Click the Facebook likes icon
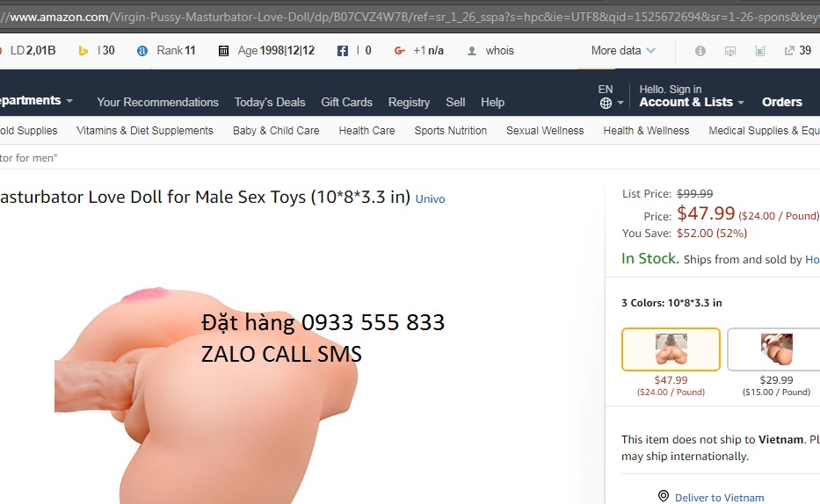 pyautogui.click(x=343, y=51)
